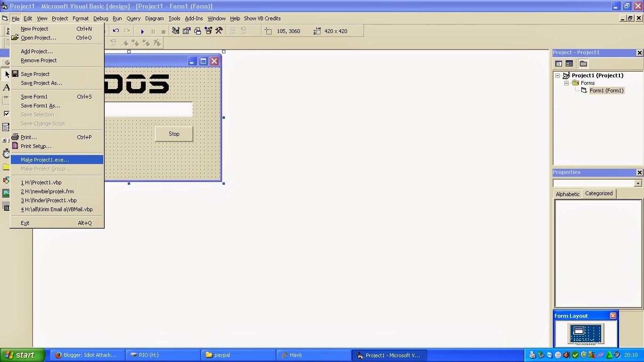The height and width of the screenshot is (362, 644).
Task: Open the Add-Ins menu
Action: pos(194,18)
